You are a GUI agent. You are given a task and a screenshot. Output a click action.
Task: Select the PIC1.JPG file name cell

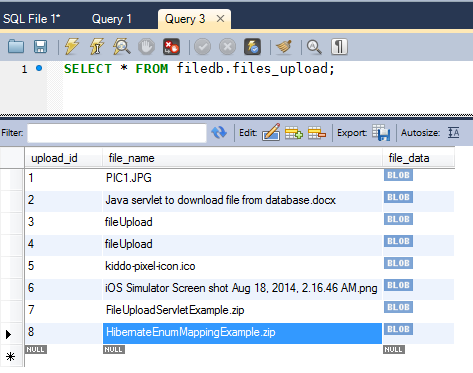[242, 178]
